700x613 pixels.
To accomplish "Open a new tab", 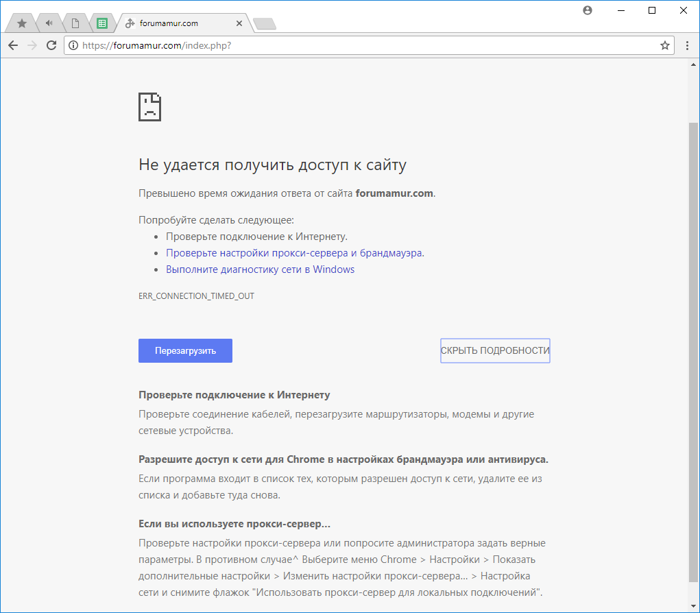I will tap(264, 24).
